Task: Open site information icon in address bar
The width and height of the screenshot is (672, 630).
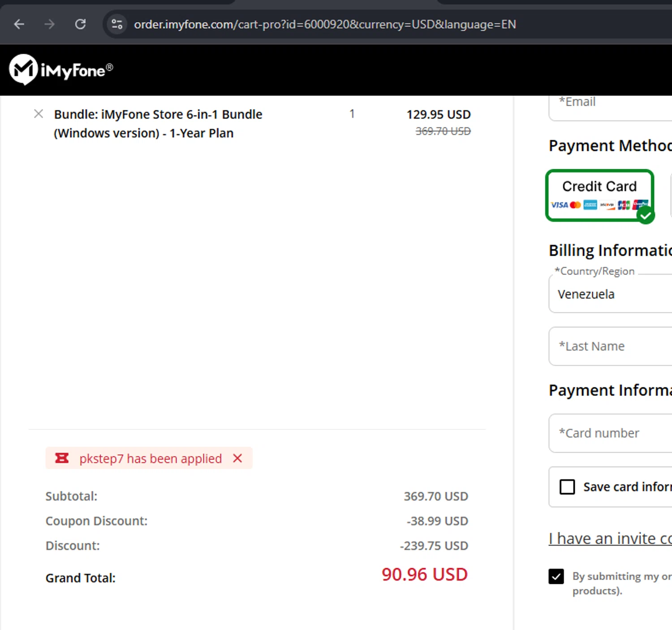Action: [x=117, y=24]
